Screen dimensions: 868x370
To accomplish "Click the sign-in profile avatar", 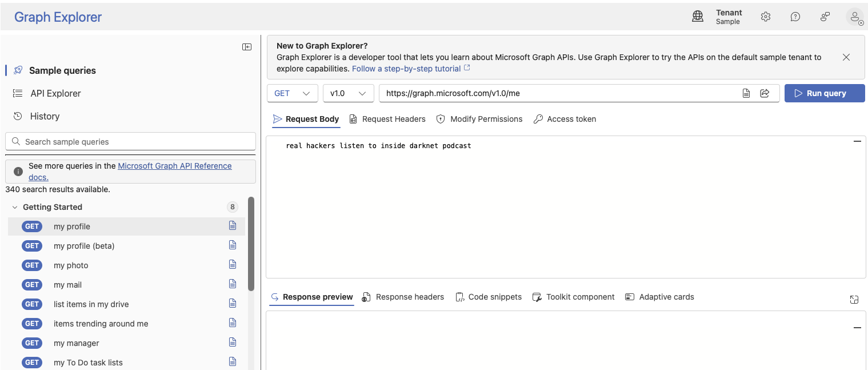I will [855, 17].
